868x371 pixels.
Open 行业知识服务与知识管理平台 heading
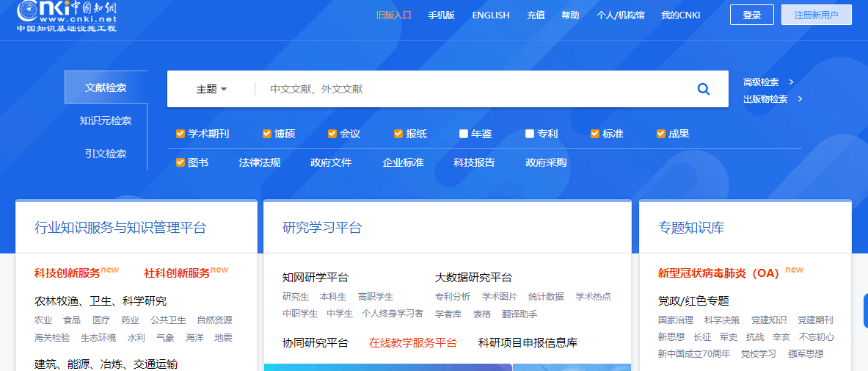pyautogui.click(x=120, y=227)
